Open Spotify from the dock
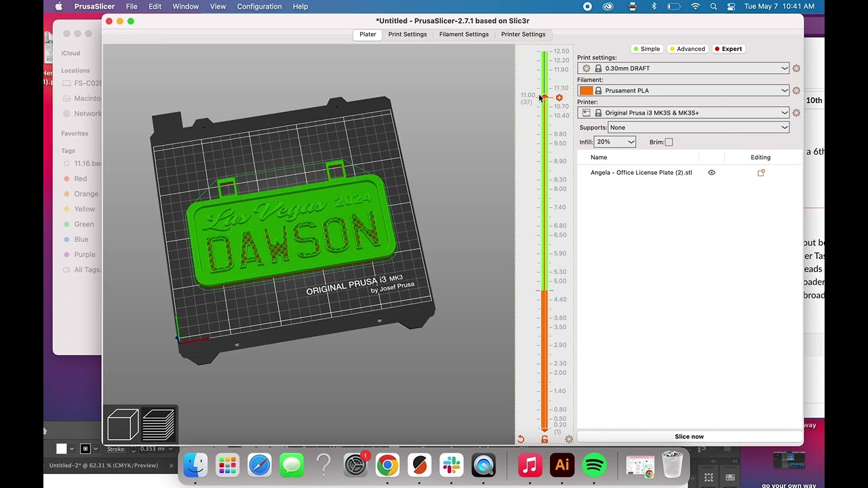Screen dimensions: 868x488 pyautogui.click(x=594, y=466)
